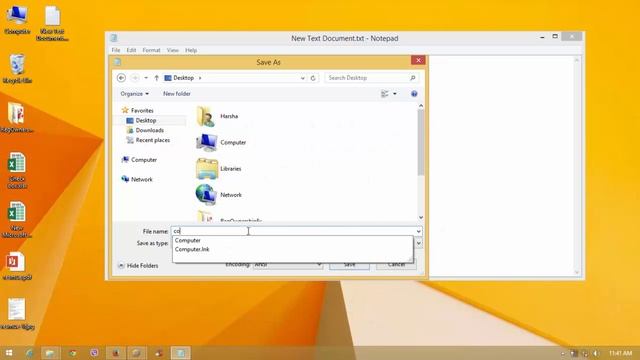This screenshot has width=640, height=360.
Task: Open Chrome from the taskbar
Action: pyautogui.click(x=73, y=353)
